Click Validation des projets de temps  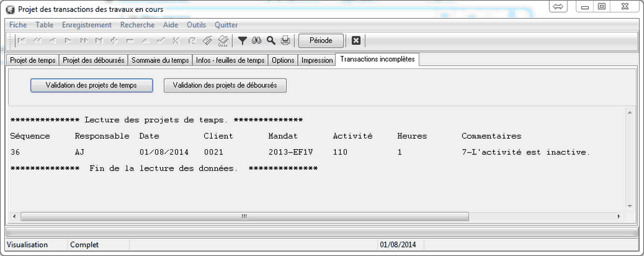[x=92, y=86]
